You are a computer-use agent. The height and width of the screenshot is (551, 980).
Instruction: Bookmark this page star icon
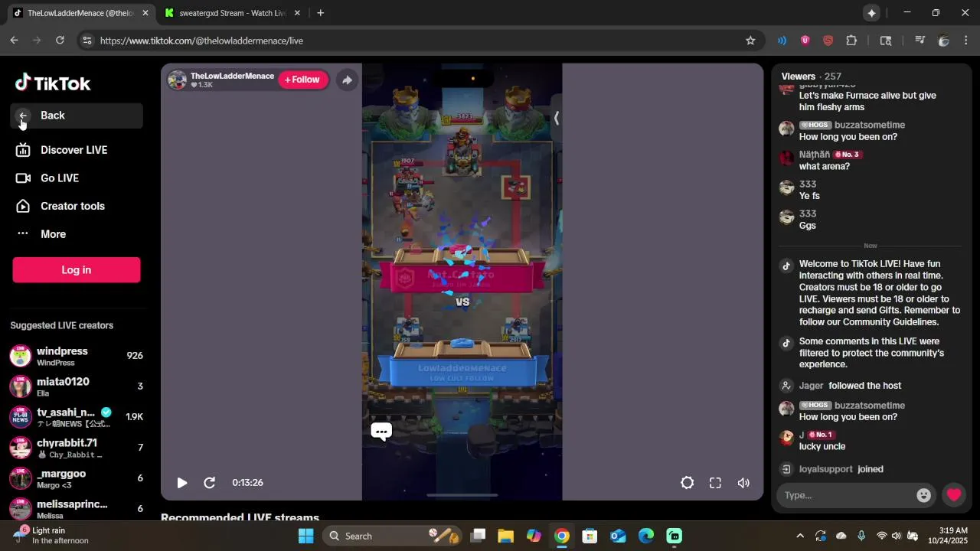point(750,41)
